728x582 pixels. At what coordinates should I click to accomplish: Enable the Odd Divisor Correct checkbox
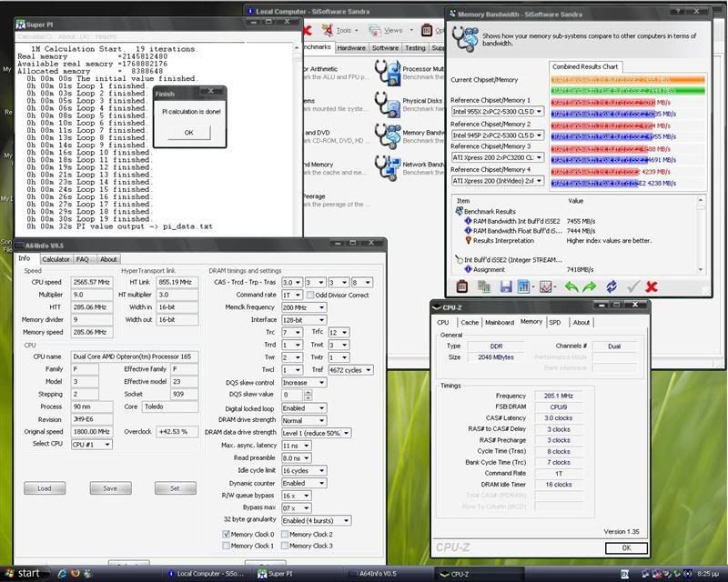pyautogui.click(x=311, y=295)
